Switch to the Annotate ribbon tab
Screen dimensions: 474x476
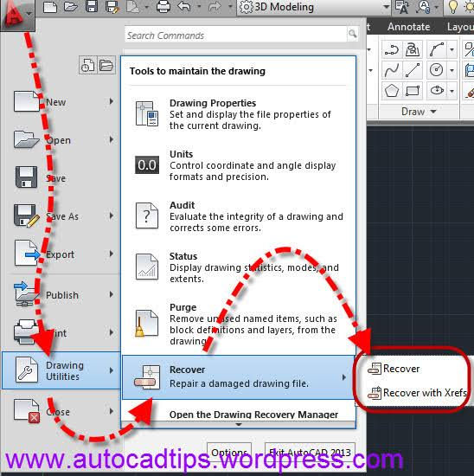pos(408,27)
